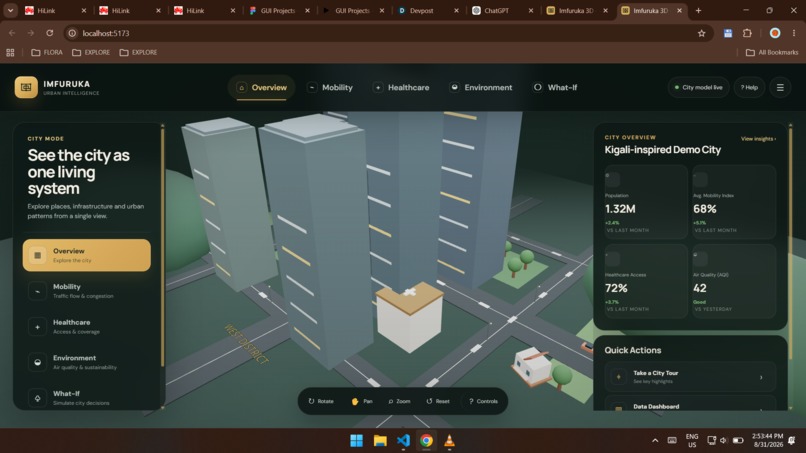Open Visual Studio Code from the taskbar
Image resolution: width=806 pixels, height=453 pixels.
[404, 441]
